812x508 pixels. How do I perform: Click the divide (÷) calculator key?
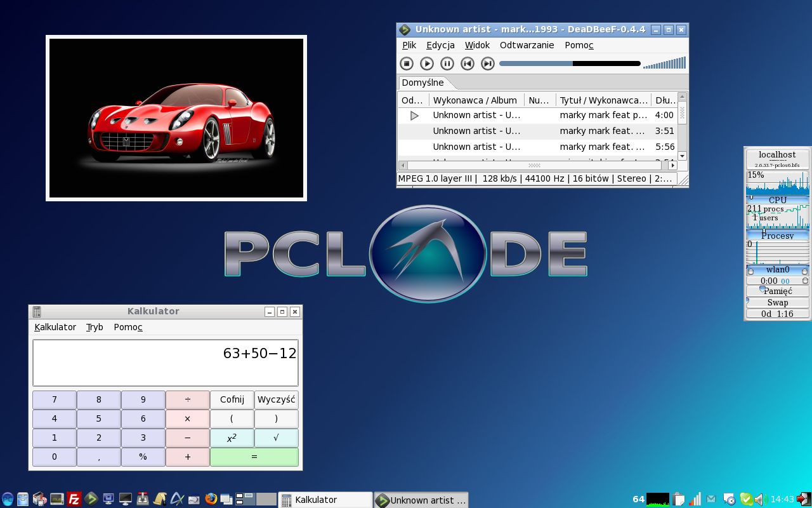(x=188, y=399)
